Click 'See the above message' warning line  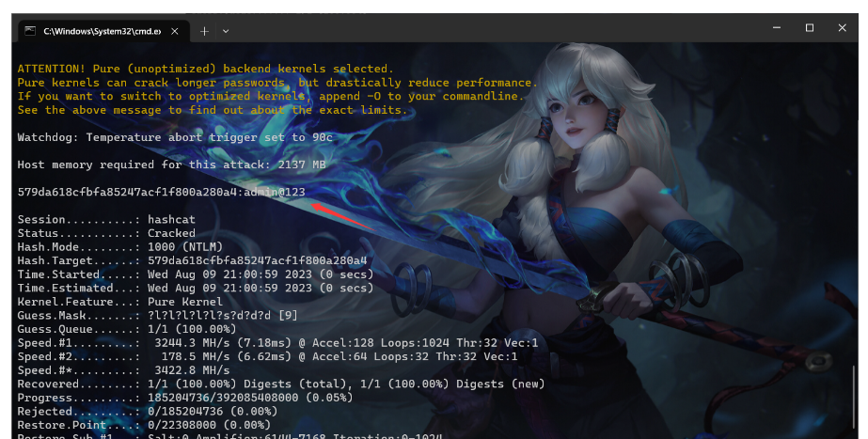click(x=213, y=110)
